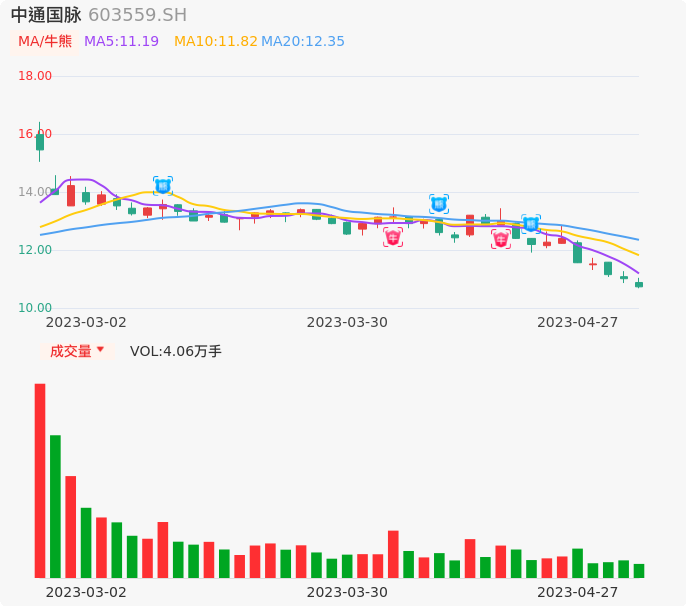Click the 2023-04-27 date label under the price chart

pos(578,322)
